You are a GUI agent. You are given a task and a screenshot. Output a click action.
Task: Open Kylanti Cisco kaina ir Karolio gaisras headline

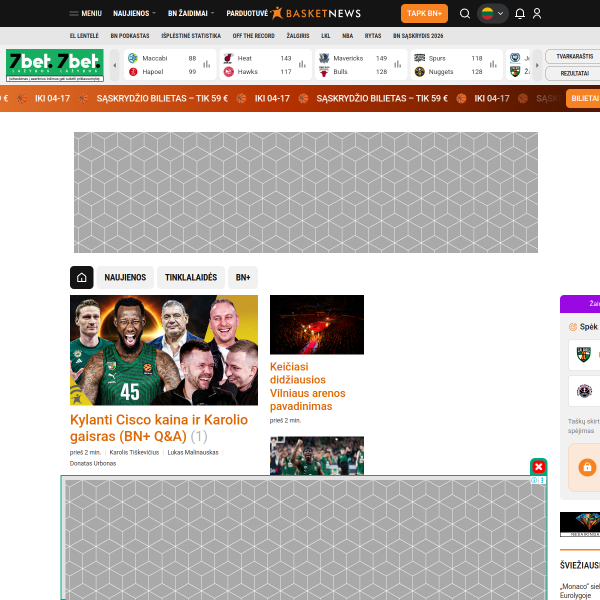coord(159,428)
